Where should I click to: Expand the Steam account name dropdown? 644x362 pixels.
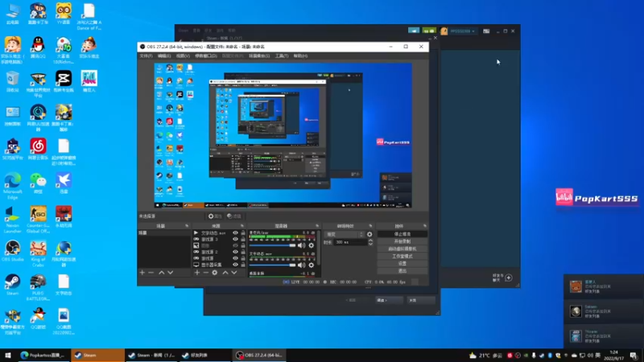(462, 31)
